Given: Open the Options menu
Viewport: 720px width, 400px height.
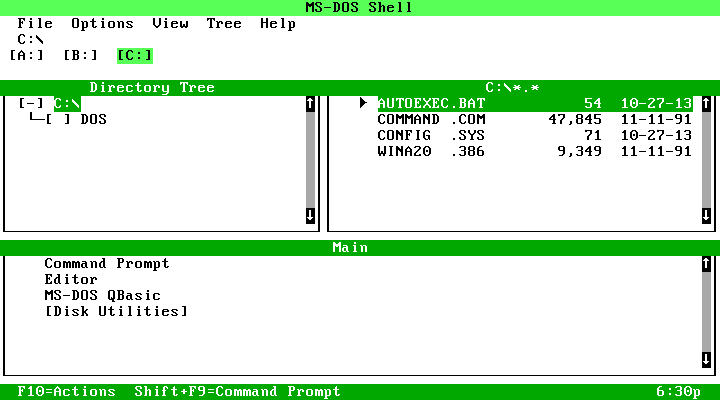Looking at the screenshot, I should 102,23.
